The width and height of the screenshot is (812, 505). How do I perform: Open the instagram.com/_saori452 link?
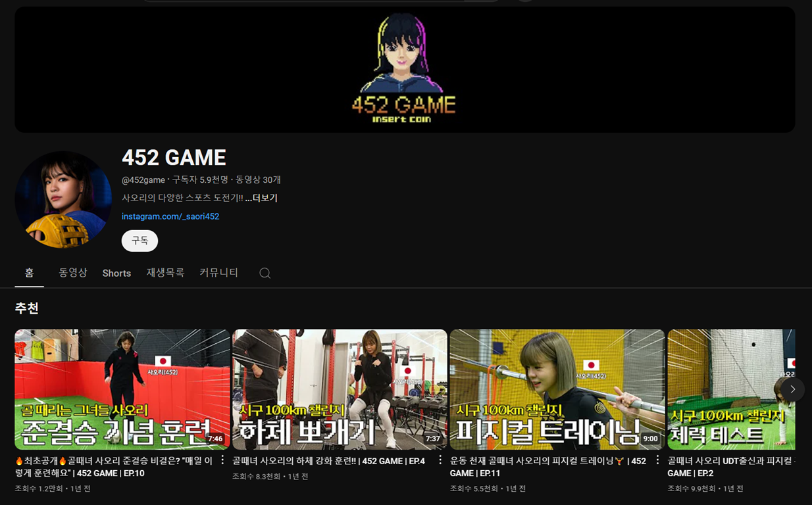point(170,216)
